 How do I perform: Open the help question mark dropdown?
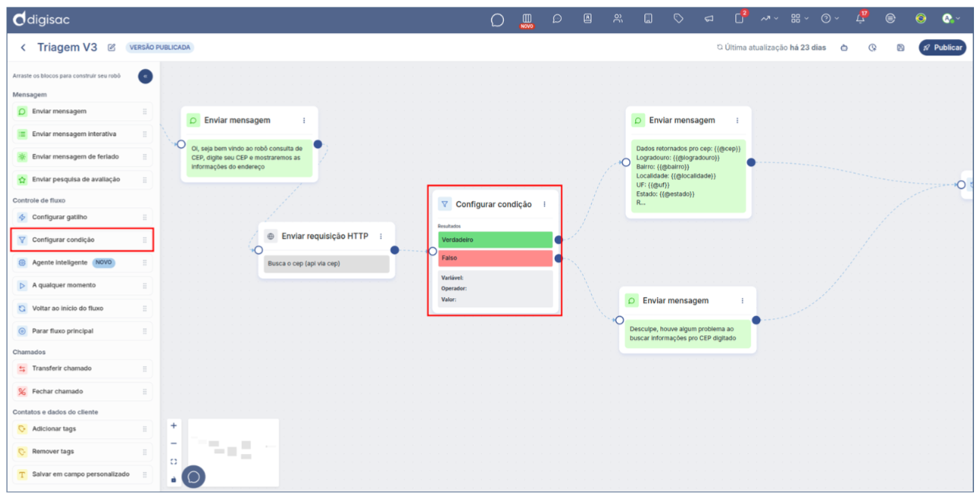pyautogui.click(x=829, y=19)
